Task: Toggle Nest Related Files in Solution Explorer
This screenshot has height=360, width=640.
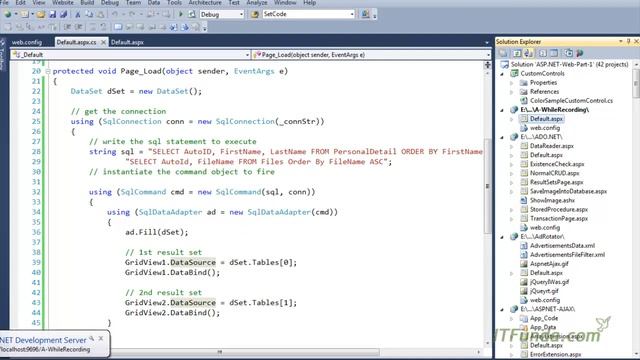Action: click(x=529, y=53)
